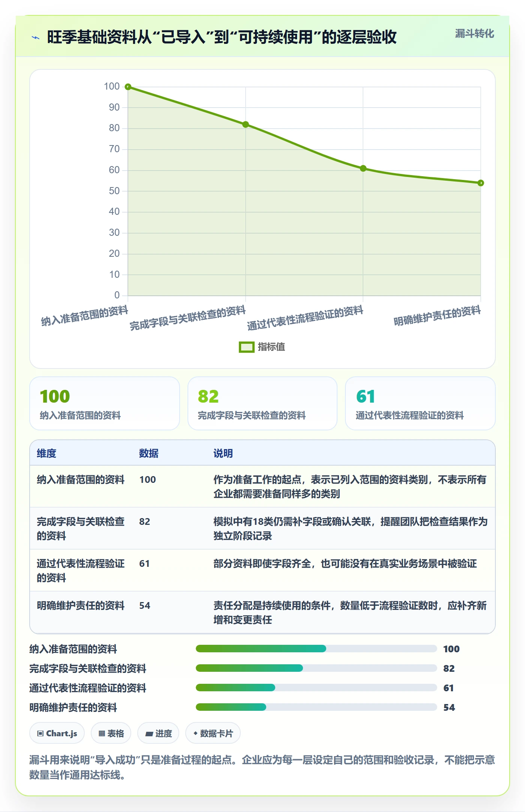Viewport: 525px width, 812px height.
Task: Click the x-axis label 通过代表性流程验证的资料
Action: point(305,318)
